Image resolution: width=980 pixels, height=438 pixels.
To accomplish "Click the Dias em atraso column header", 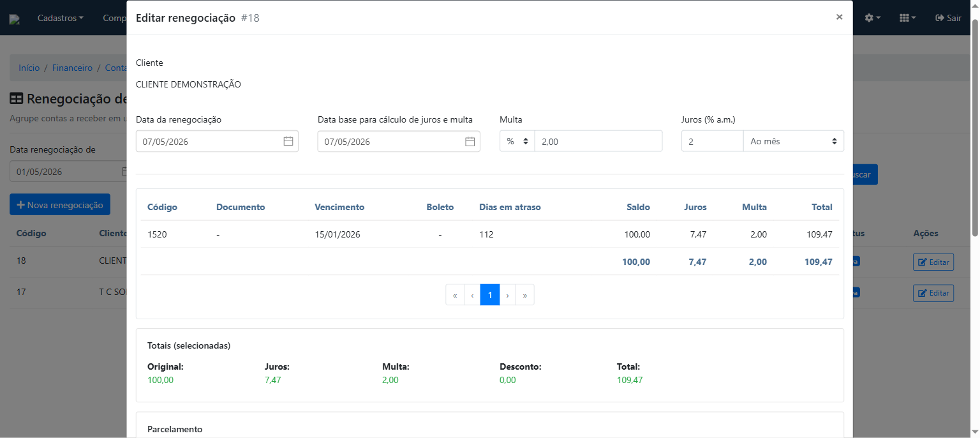I will coord(510,207).
